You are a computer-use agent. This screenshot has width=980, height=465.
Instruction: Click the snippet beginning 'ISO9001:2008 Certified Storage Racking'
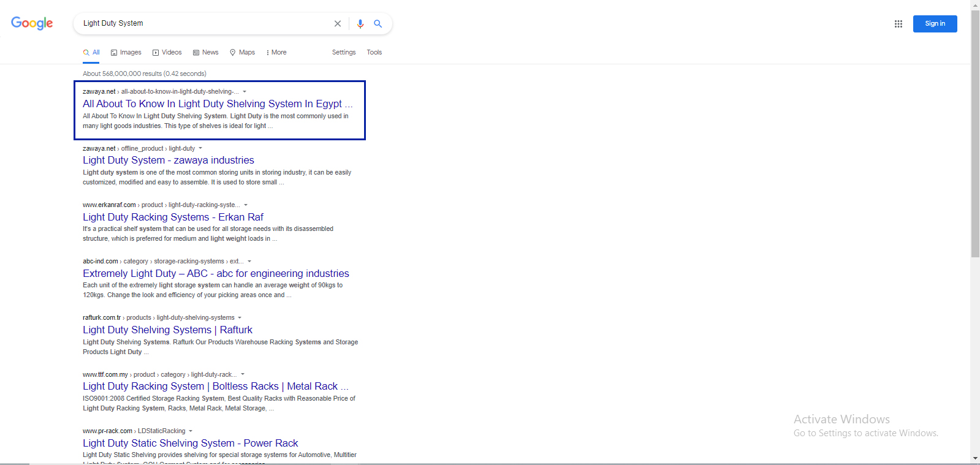click(x=219, y=403)
